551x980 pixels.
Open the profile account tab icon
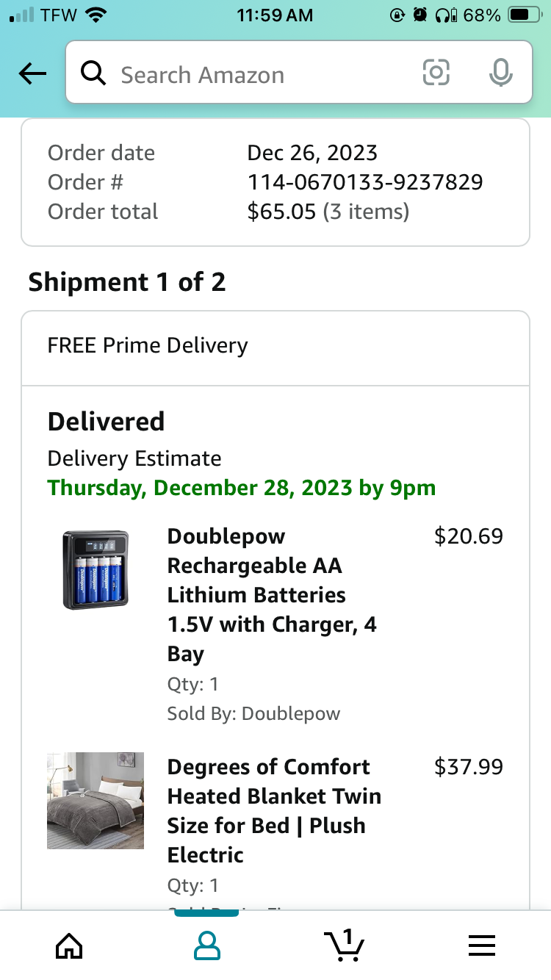(x=206, y=945)
